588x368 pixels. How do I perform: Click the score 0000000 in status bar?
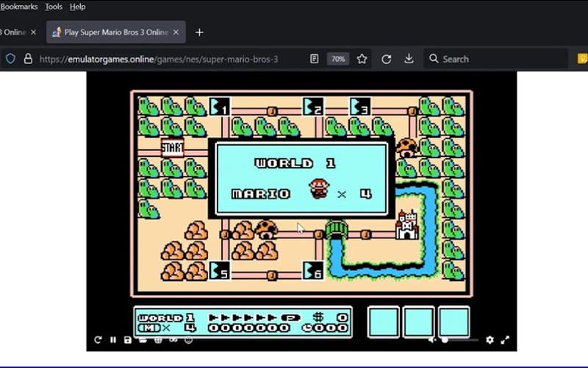tap(248, 328)
